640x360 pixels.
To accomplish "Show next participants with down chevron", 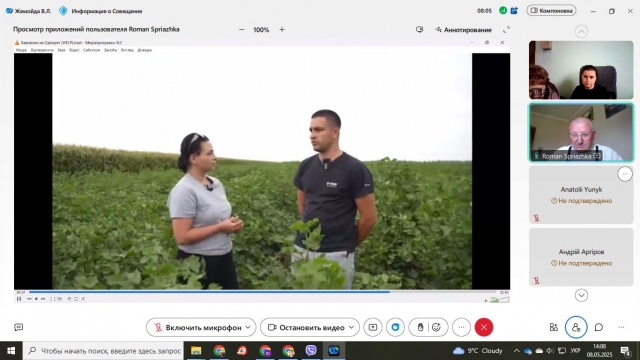I will [581, 295].
